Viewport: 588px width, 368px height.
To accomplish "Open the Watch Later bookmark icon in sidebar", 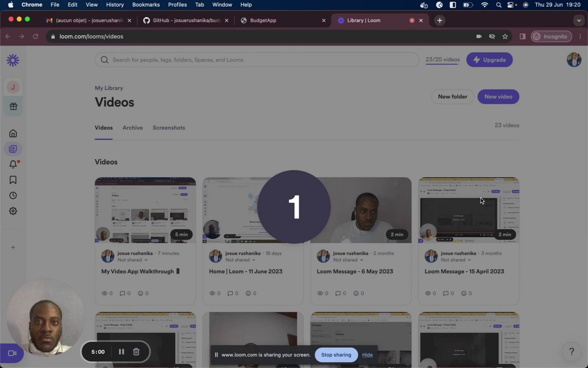I will (x=13, y=180).
